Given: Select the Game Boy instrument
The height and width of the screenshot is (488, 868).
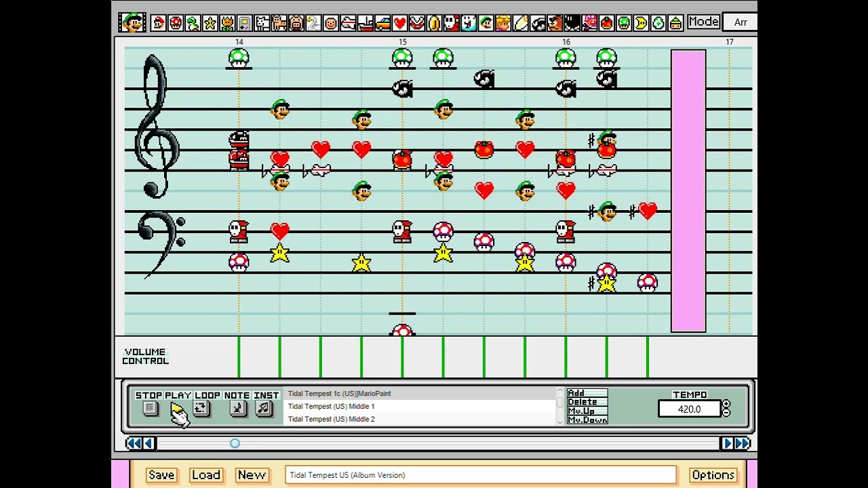Looking at the screenshot, I should pos(245,23).
